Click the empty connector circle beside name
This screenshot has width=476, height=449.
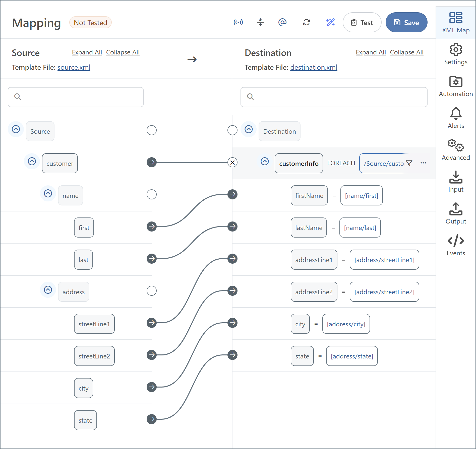pos(152,194)
